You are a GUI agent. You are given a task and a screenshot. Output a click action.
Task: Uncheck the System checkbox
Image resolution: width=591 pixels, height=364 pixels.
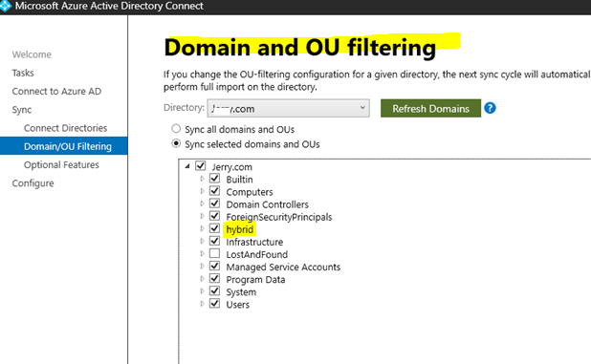pos(214,290)
